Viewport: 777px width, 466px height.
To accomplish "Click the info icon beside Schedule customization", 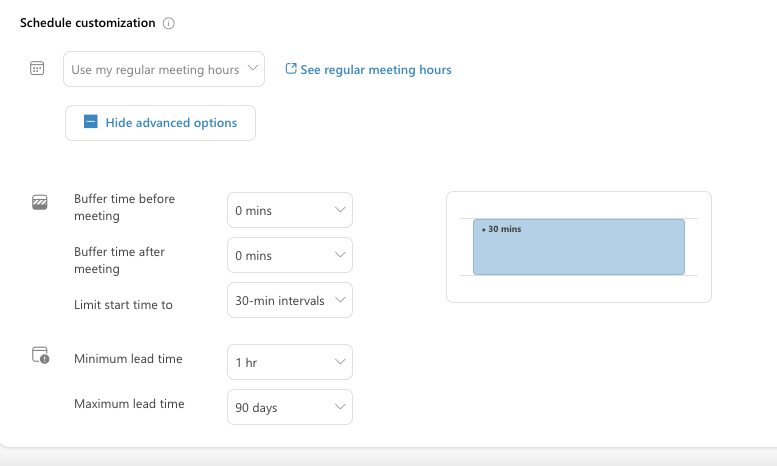I will point(169,23).
